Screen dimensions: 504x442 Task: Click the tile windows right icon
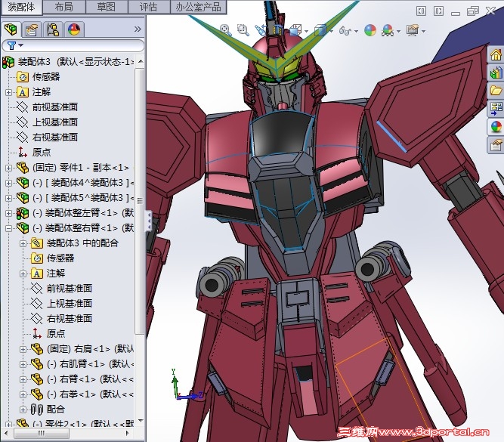pyautogui.click(x=438, y=11)
